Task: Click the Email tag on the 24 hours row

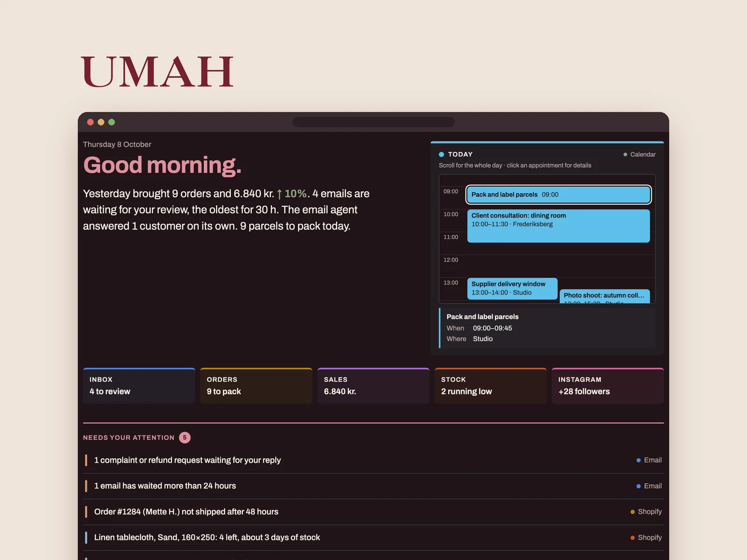Action: click(x=649, y=486)
